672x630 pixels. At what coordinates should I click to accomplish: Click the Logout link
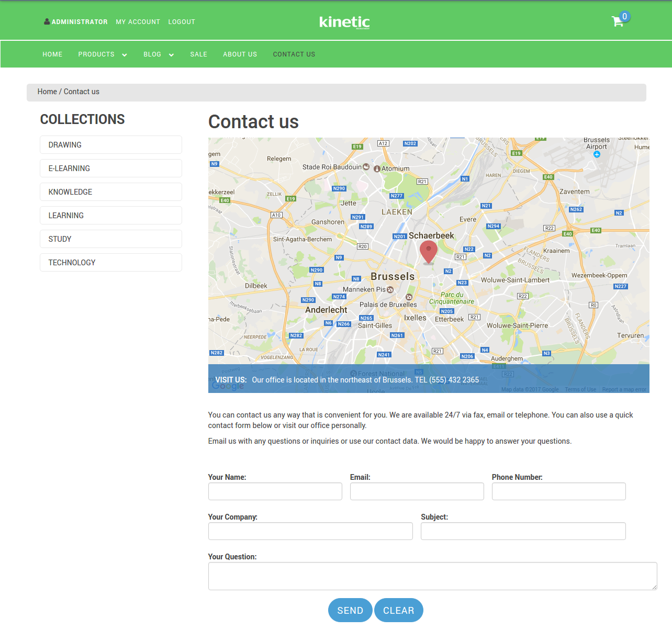pyautogui.click(x=182, y=22)
